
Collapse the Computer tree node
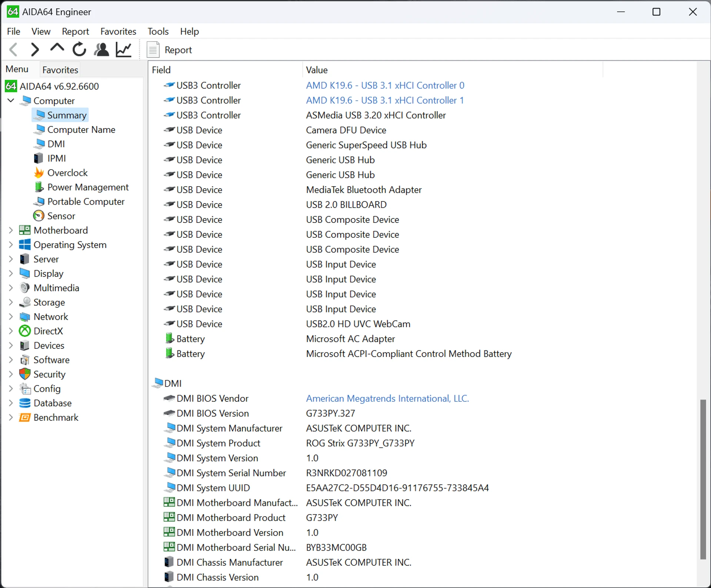point(11,100)
